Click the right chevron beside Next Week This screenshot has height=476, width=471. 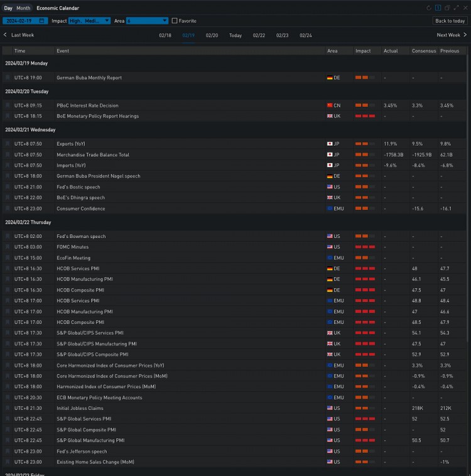[465, 35]
